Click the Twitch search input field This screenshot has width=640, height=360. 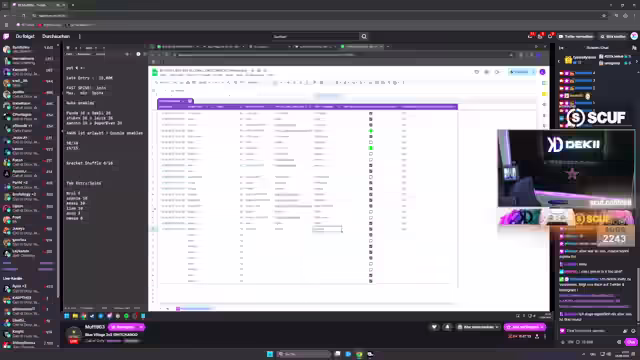point(316,36)
